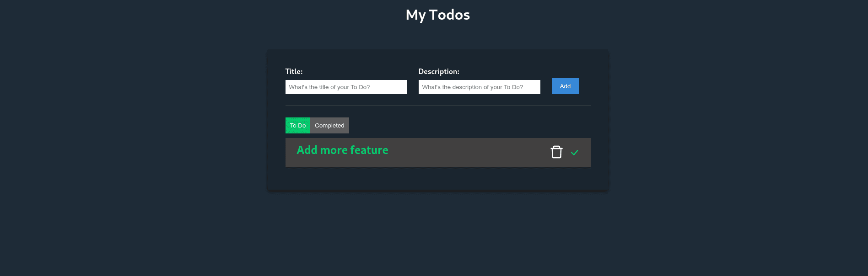This screenshot has height=276, width=868.
Task: Click the Description input field
Action: (479, 87)
